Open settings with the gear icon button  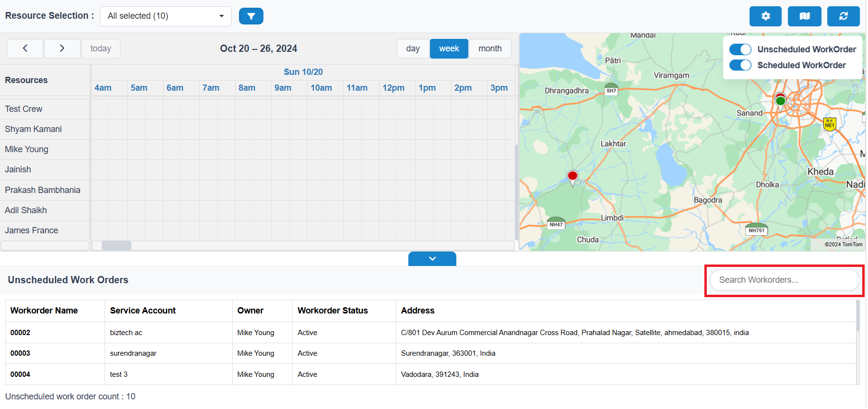coord(765,16)
